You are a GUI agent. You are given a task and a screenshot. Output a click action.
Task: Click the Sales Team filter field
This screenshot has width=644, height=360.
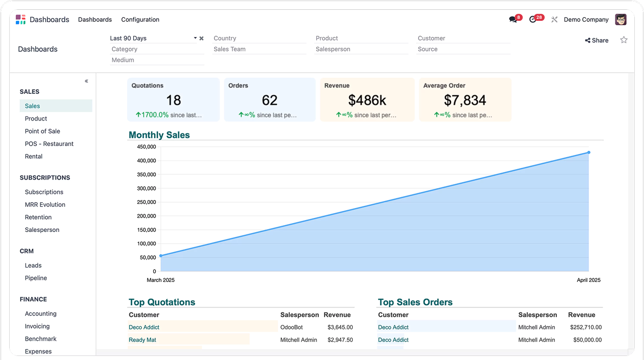259,49
